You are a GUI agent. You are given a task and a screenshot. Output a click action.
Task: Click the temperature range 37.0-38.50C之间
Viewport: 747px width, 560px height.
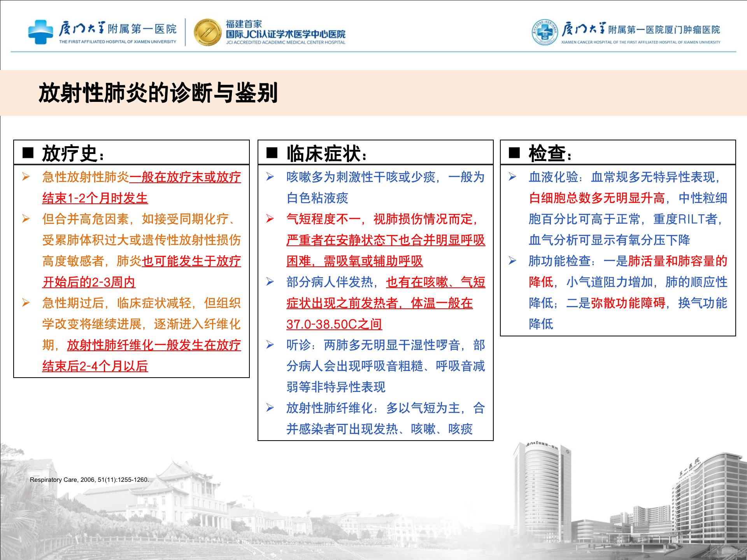click(x=334, y=324)
